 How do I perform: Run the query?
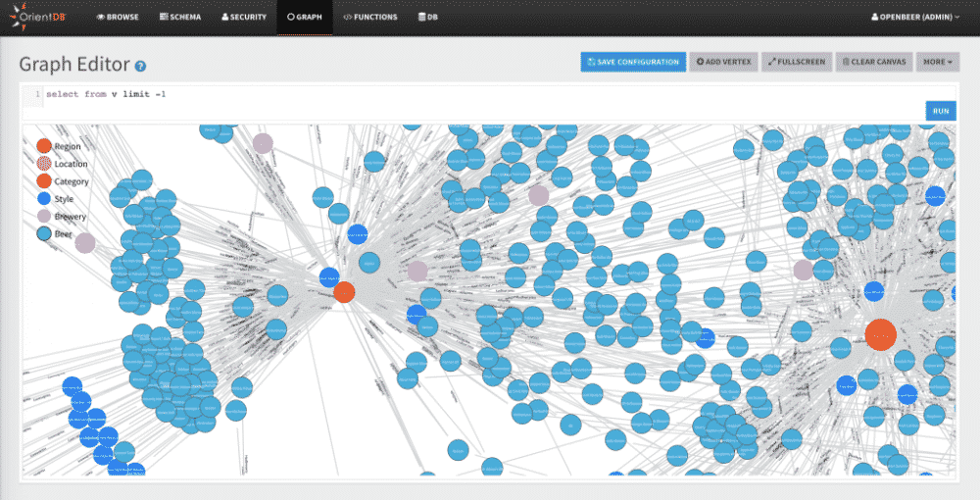(940, 111)
